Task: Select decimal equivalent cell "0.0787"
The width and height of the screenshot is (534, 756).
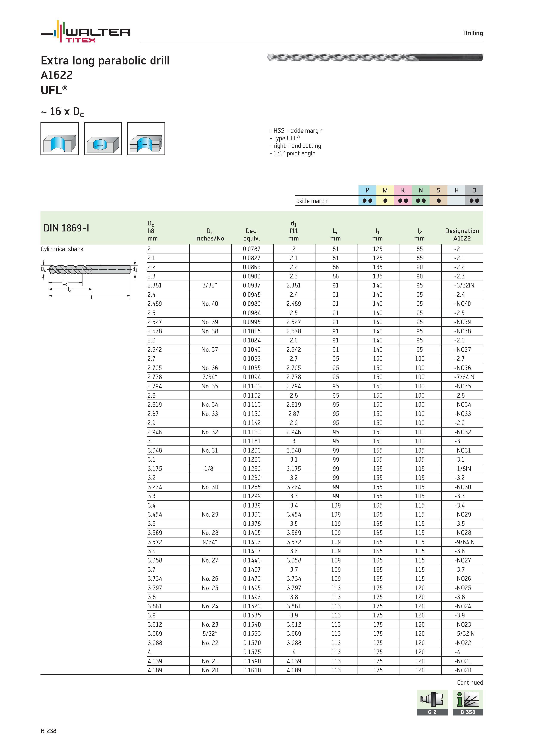Action: pyautogui.click(x=252, y=249)
